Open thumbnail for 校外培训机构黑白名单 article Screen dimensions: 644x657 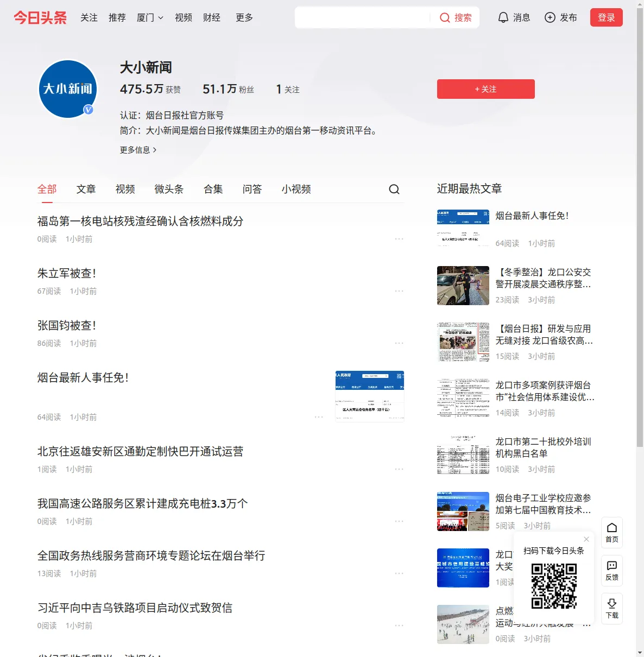[x=463, y=455]
